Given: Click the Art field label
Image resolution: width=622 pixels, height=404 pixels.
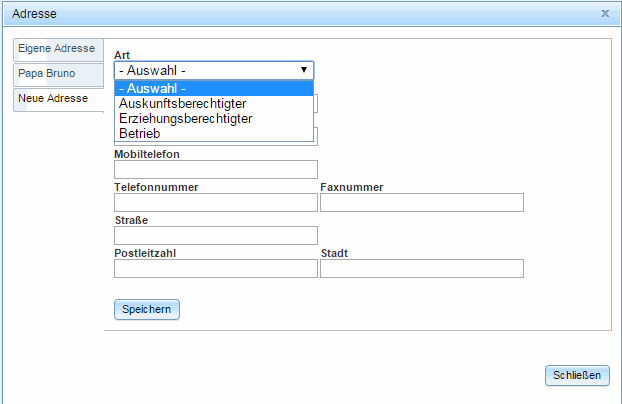Looking at the screenshot, I should [x=122, y=54].
